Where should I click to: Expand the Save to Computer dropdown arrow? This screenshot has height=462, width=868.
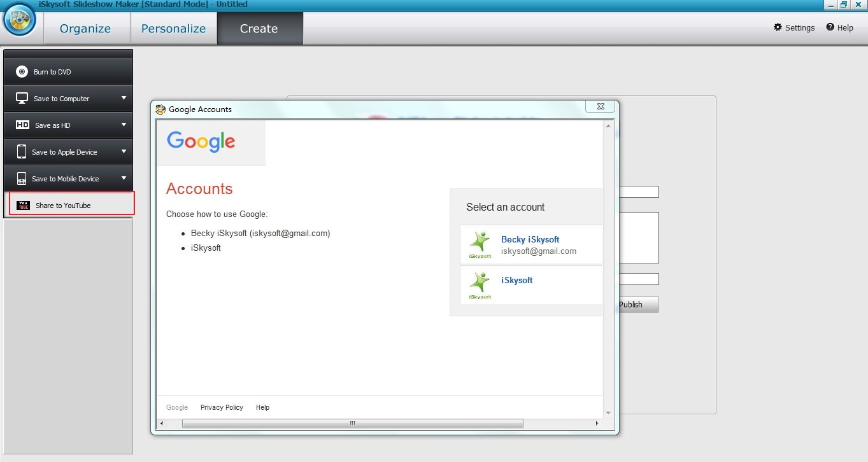[124, 98]
